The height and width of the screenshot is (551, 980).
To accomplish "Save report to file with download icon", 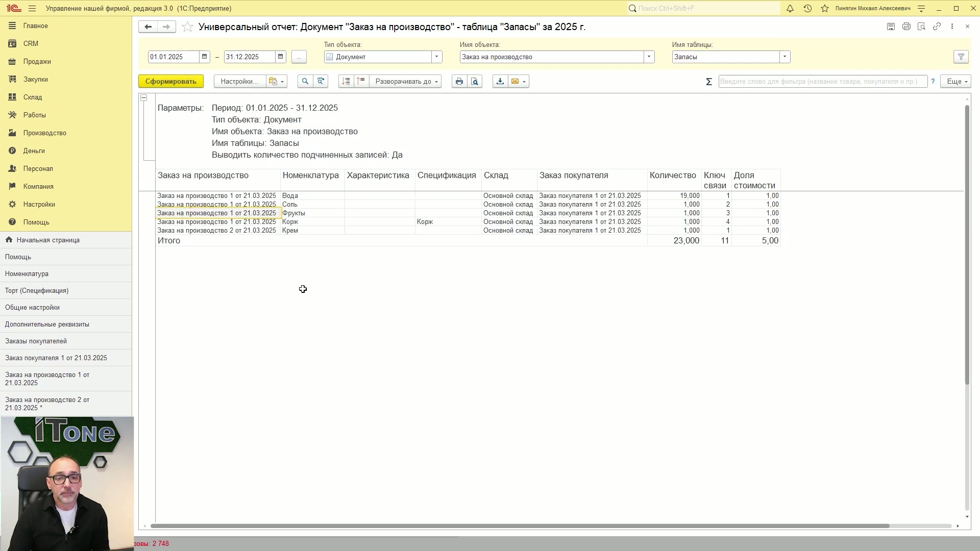I will coord(500,82).
